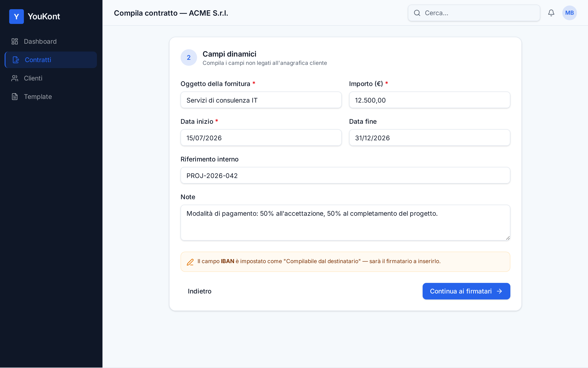Click the search magnifier icon

[x=417, y=13]
